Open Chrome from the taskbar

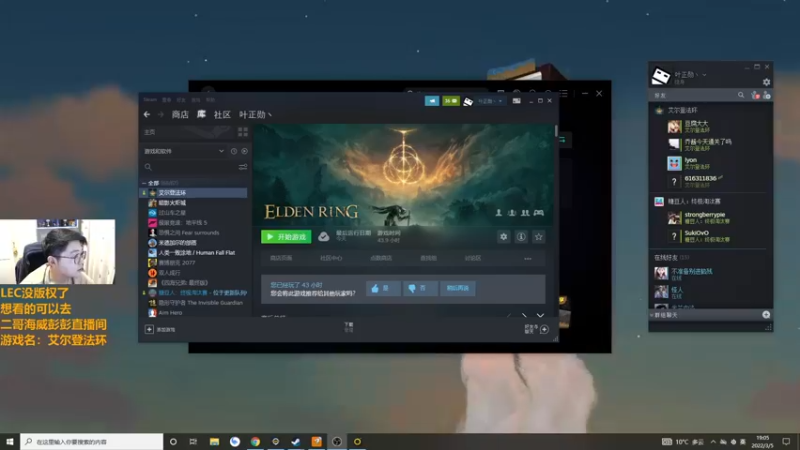(255, 441)
